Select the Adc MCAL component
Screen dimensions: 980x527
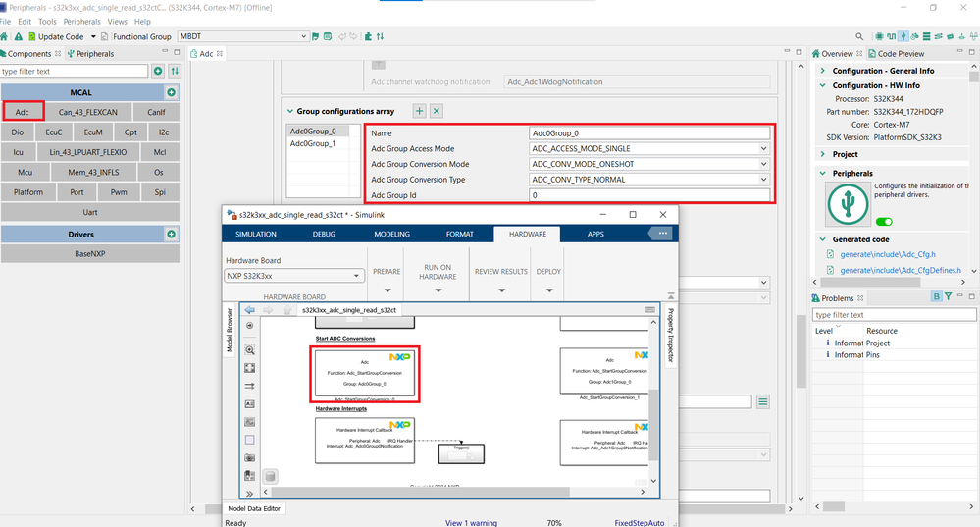tap(23, 112)
